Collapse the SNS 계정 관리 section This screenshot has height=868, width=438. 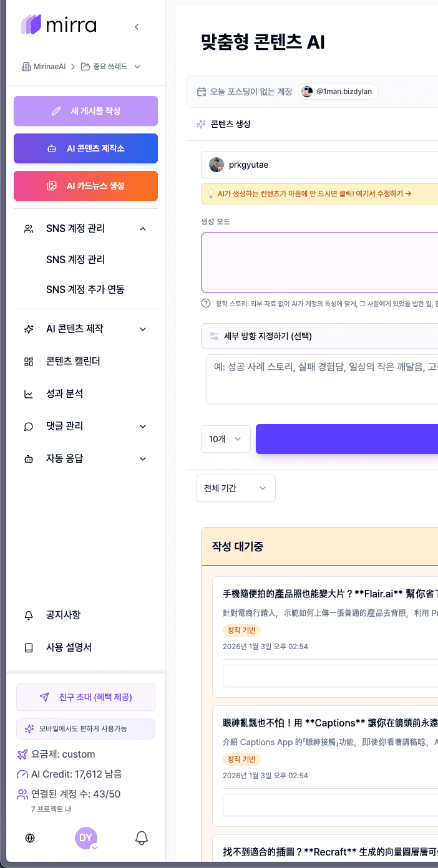tap(143, 229)
